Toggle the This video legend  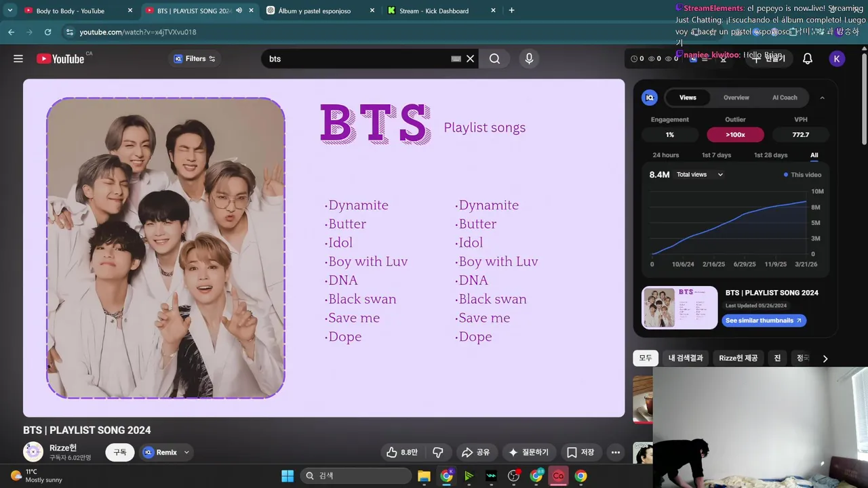(802, 175)
